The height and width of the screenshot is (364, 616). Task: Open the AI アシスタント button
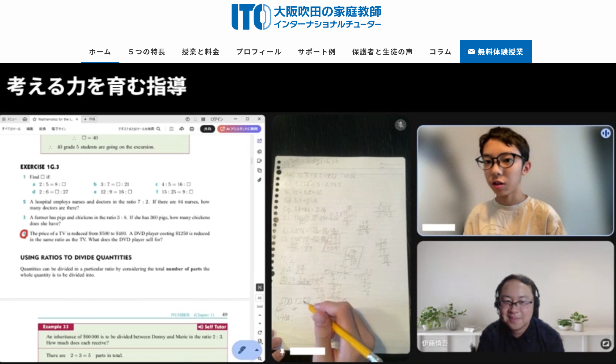point(239,129)
